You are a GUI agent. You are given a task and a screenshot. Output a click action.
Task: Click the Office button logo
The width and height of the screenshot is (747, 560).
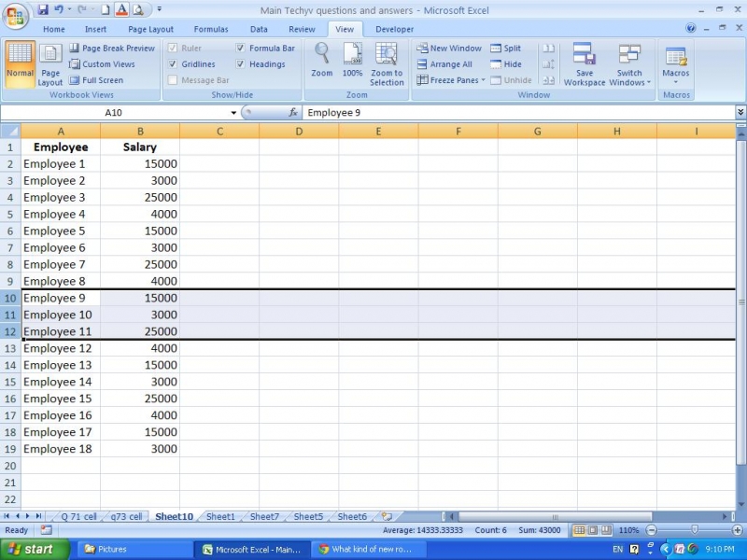coord(15,16)
